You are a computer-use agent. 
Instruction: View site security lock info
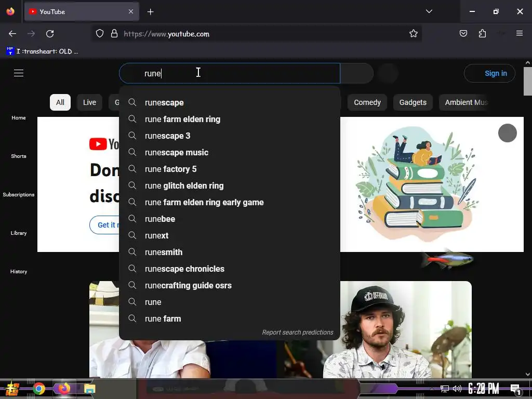point(114,34)
